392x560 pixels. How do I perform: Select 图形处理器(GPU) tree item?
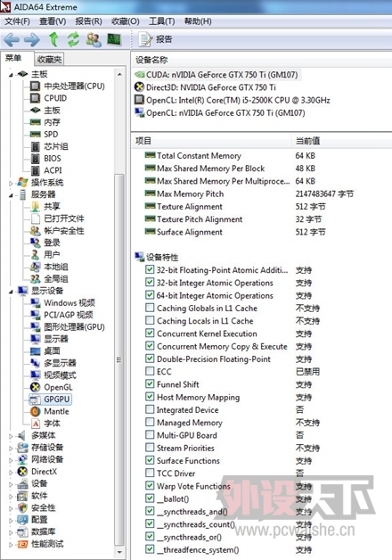click(x=74, y=326)
